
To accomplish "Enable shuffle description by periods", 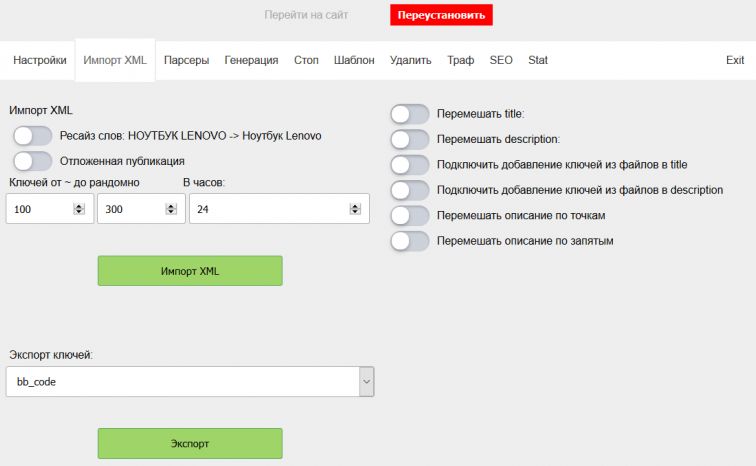I will pyautogui.click(x=410, y=215).
